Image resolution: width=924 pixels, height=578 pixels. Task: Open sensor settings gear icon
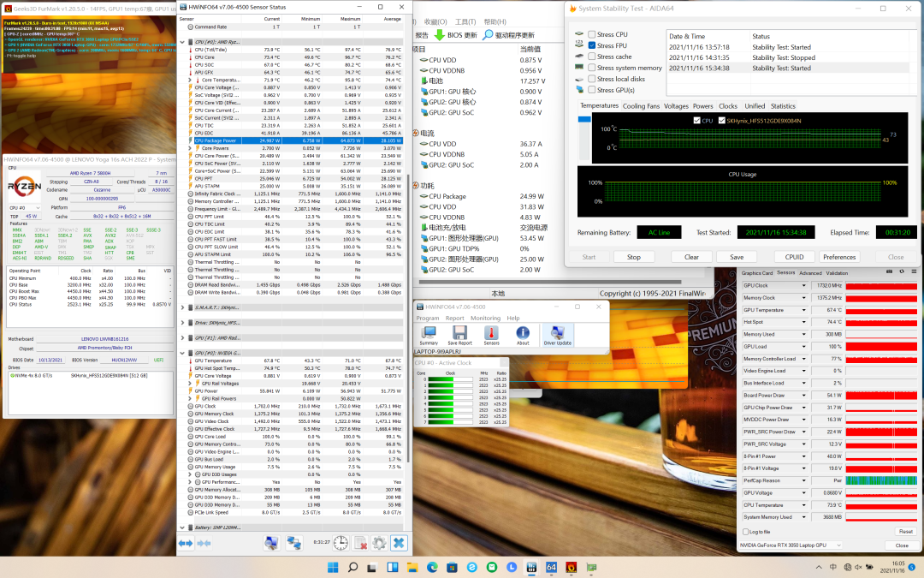click(x=379, y=543)
